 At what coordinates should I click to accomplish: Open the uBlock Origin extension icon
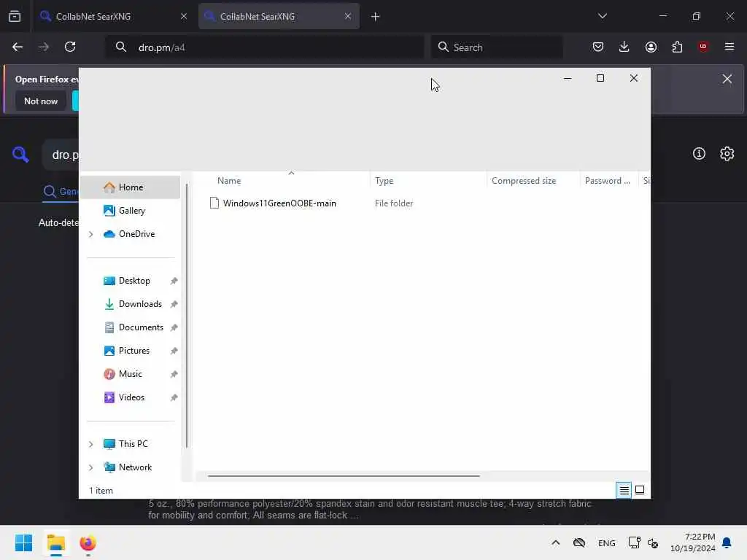click(703, 47)
